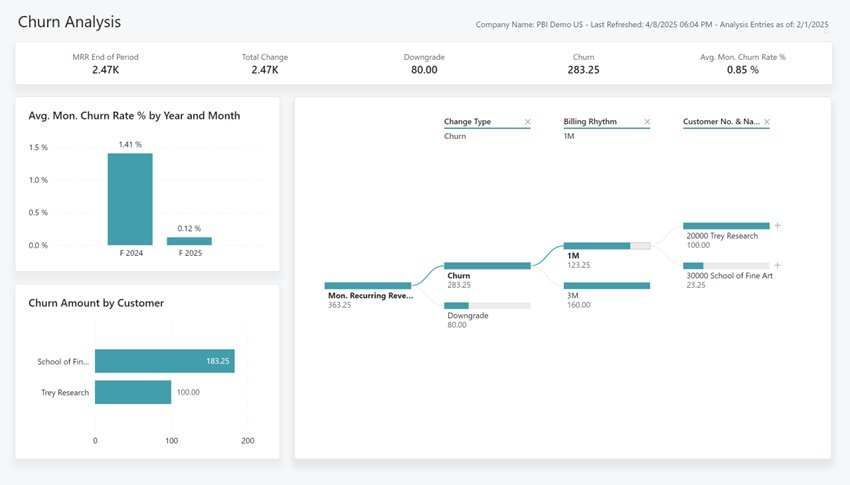
Task: Remove the Billing Rhythm level with its X
Action: 647,122
